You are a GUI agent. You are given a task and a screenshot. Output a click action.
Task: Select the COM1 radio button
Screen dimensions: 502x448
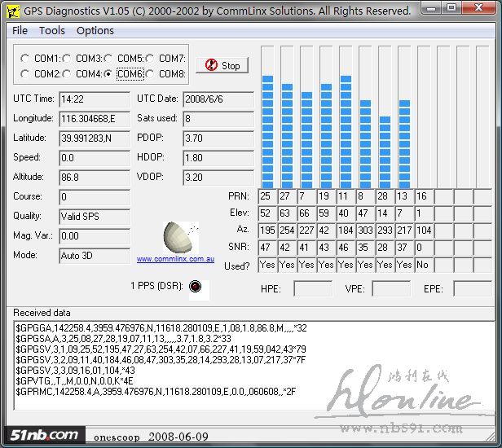point(25,59)
